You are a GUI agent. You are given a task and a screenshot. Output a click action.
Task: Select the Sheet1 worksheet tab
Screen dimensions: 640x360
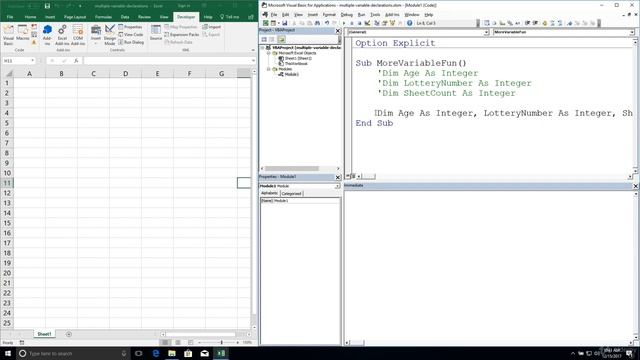(44, 334)
